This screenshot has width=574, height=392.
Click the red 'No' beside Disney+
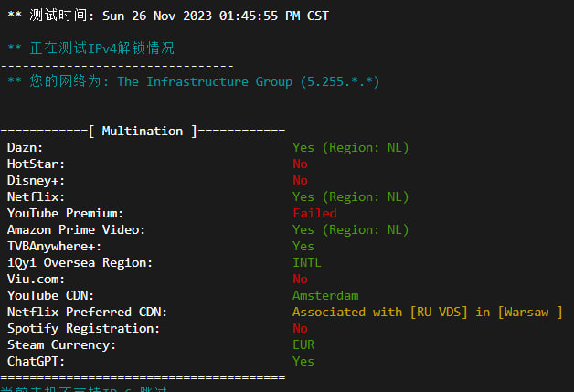[x=300, y=180]
